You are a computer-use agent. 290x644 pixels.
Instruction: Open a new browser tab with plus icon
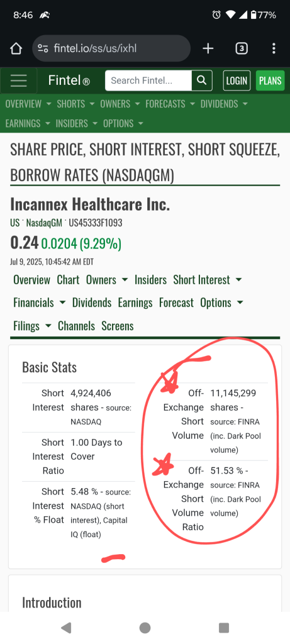[208, 49]
